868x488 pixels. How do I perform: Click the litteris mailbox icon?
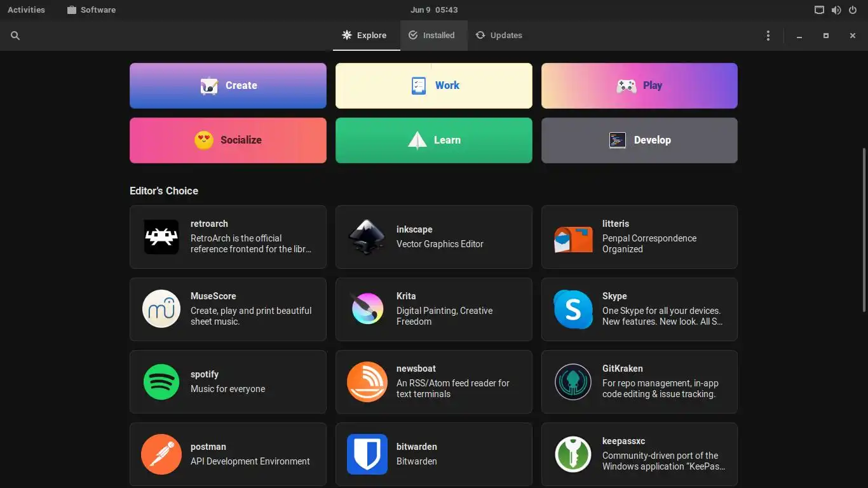click(x=573, y=240)
